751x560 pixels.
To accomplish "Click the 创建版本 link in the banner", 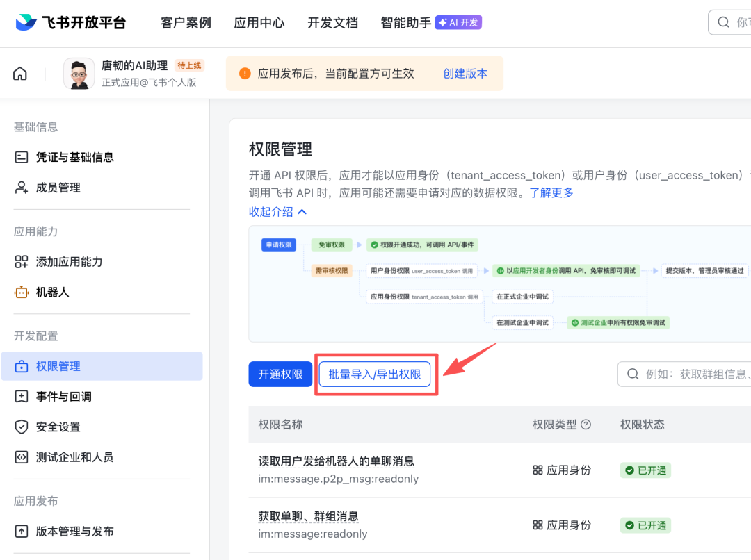I will 465,72.
